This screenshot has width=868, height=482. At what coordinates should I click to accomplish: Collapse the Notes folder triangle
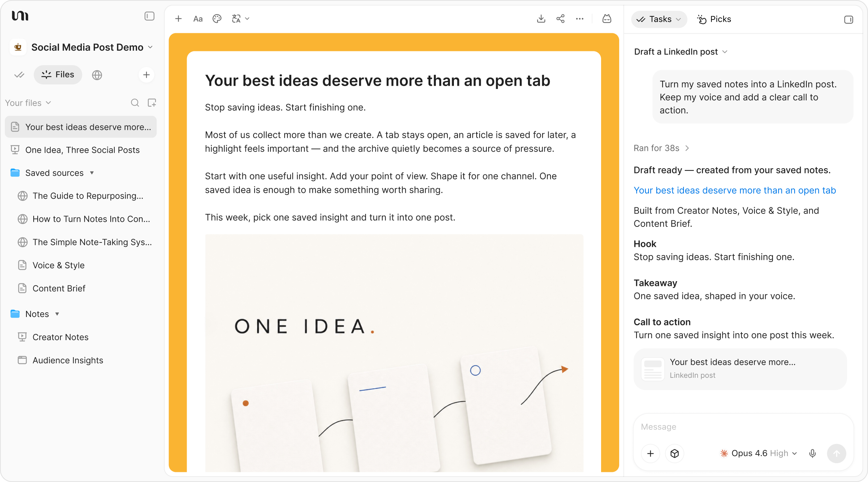pos(57,314)
